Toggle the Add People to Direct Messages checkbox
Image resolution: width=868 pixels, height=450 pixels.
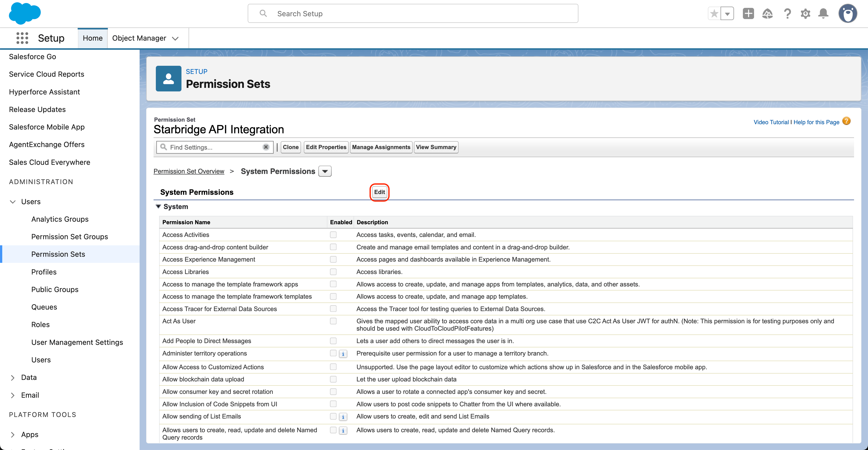coord(333,341)
